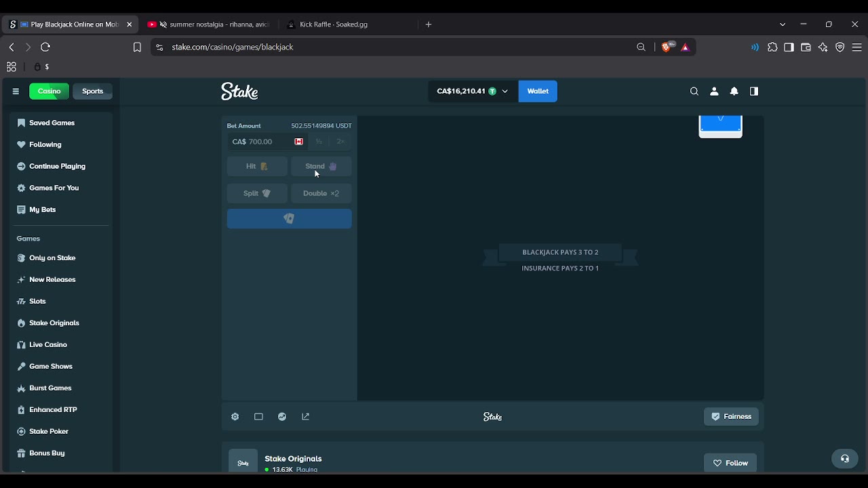The image size is (868, 488).
Task: Open the Brave Wallet icon
Action: point(806,47)
